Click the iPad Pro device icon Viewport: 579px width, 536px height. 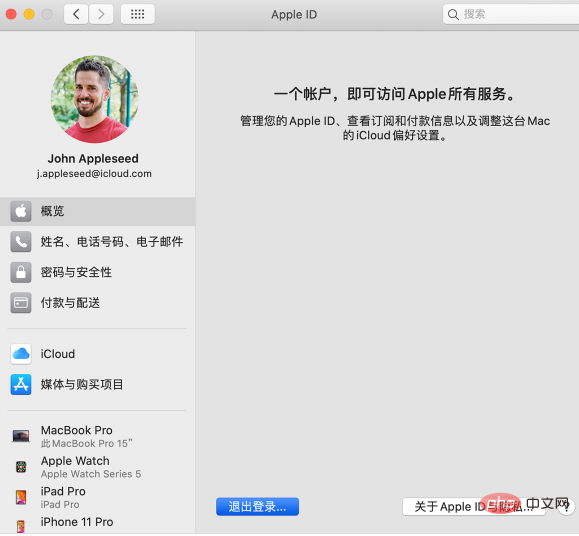21,498
